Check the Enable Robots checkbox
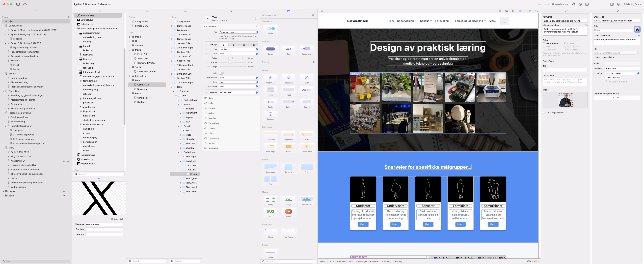Viewport: 644px width, 264px height. 544,43
